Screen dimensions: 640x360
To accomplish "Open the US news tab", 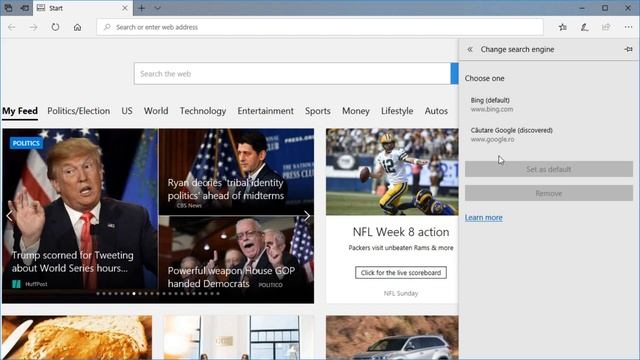I will [x=127, y=111].
